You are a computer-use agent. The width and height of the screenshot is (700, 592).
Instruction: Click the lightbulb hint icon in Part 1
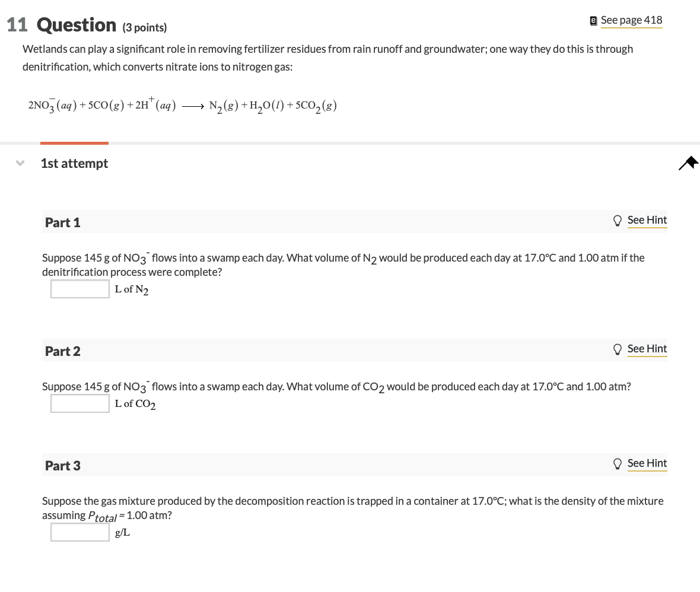[618, 220]
